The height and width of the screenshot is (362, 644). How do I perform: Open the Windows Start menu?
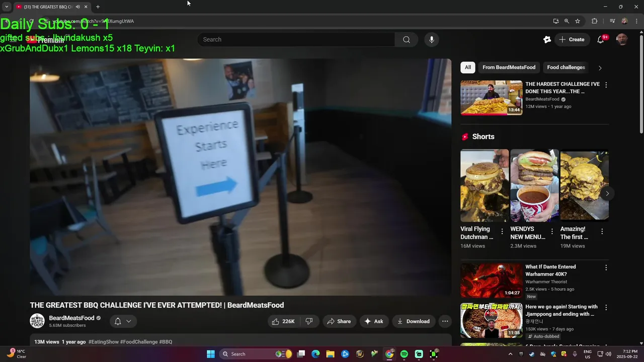coord(211,354)
